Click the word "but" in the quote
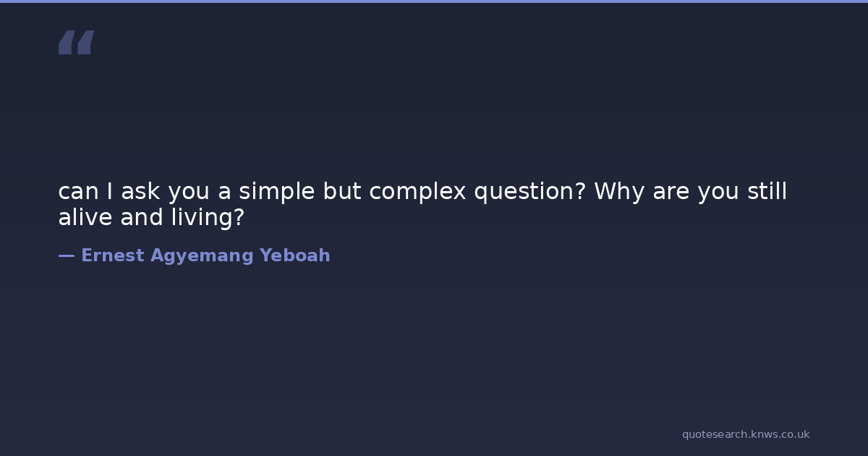The image size is (868, 456). [341, 192]
